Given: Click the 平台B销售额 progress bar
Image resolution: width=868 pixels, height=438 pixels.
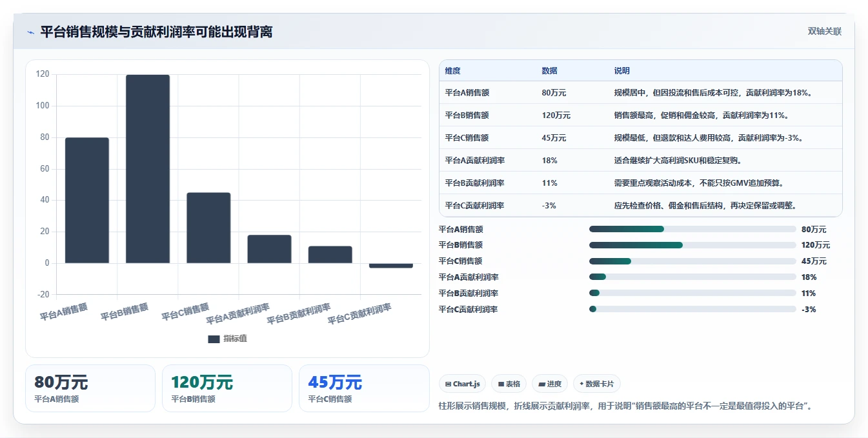Looking at the screenshot, I should [692, 245].
